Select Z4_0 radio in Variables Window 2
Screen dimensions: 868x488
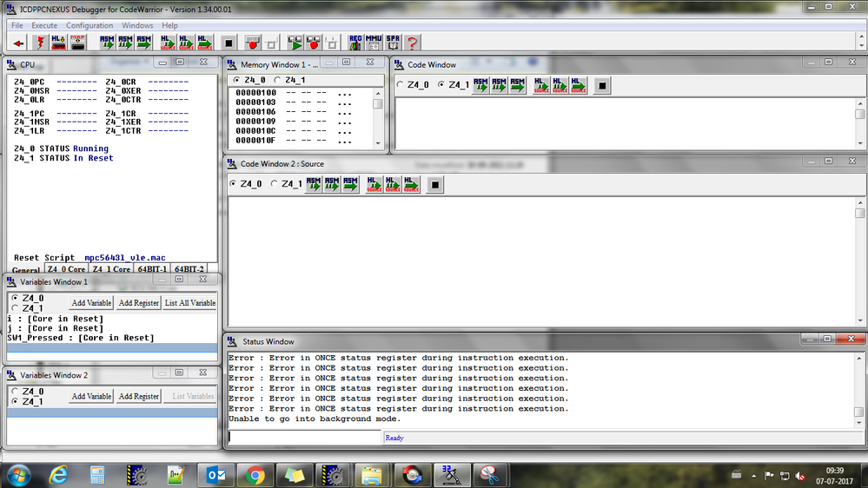15,391
